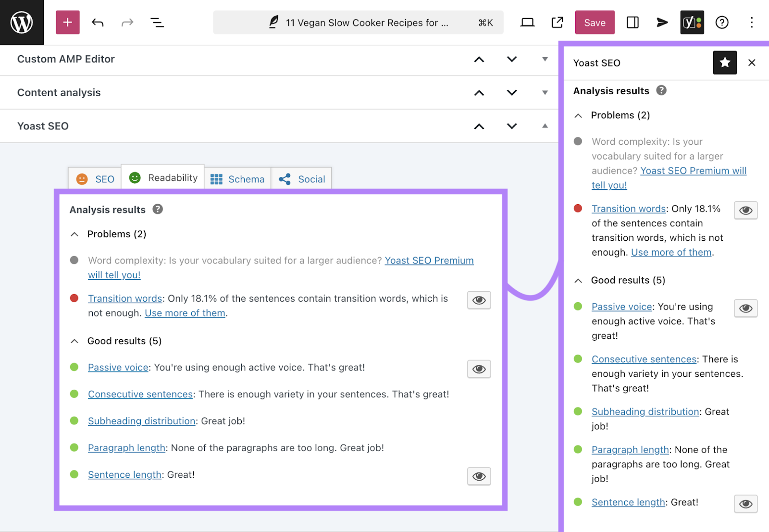Open the help question mark icon
769x532 pixels.
[721, 22]
